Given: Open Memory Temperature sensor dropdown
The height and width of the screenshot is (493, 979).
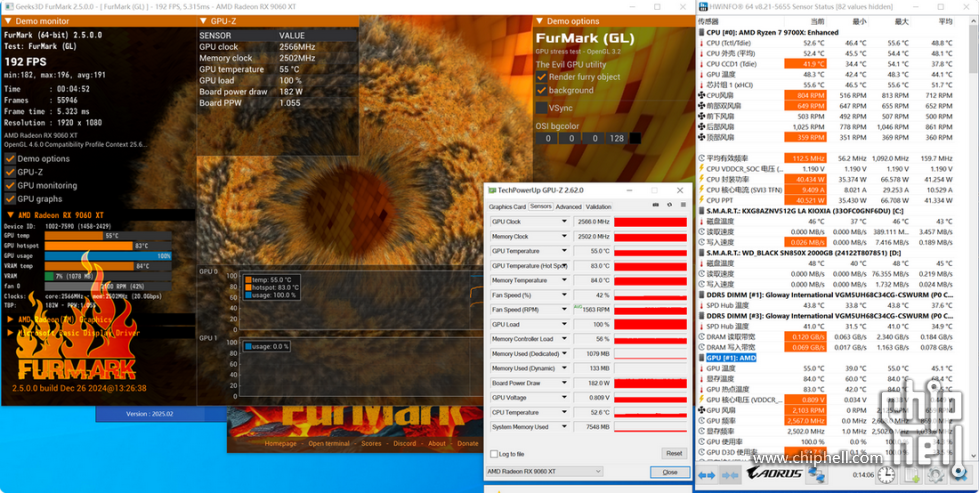Looking at the screenshot, I should 564,280.
